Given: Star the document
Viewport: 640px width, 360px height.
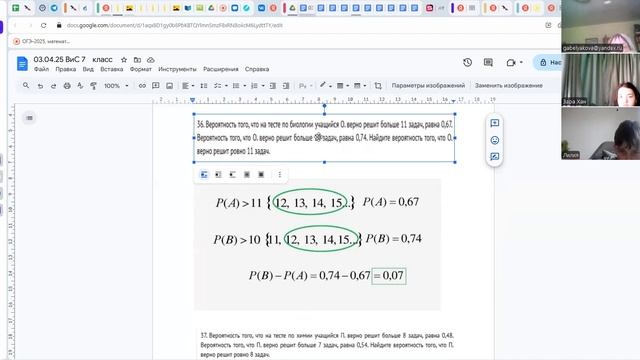Looking at the screenshot, I should pyautogui.click(x=124, y=60).
